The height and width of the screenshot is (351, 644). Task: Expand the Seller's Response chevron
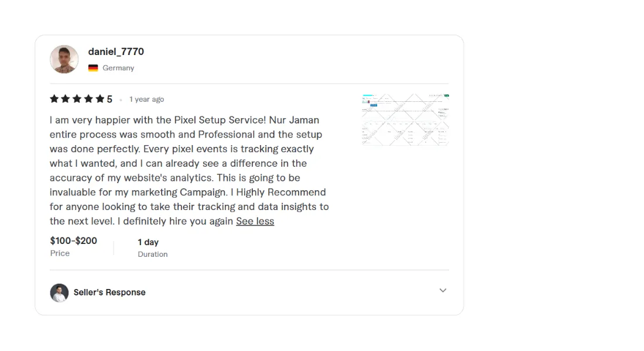click(443, 291)
